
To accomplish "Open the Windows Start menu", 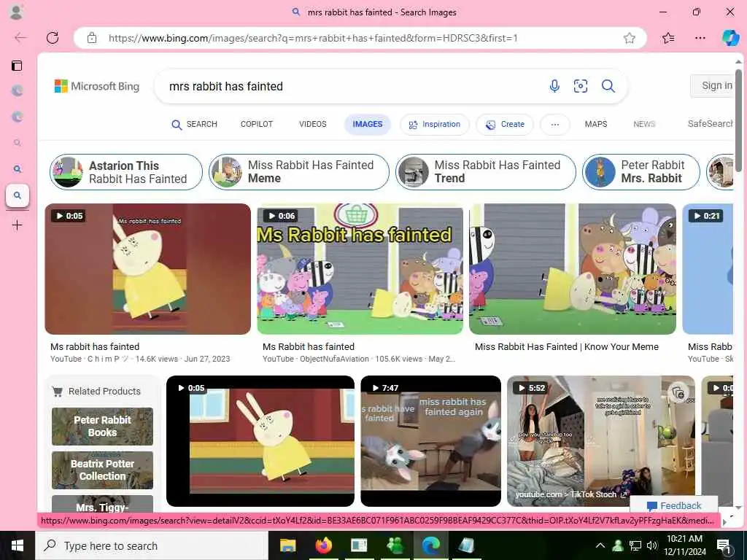I will click(18, 545).
